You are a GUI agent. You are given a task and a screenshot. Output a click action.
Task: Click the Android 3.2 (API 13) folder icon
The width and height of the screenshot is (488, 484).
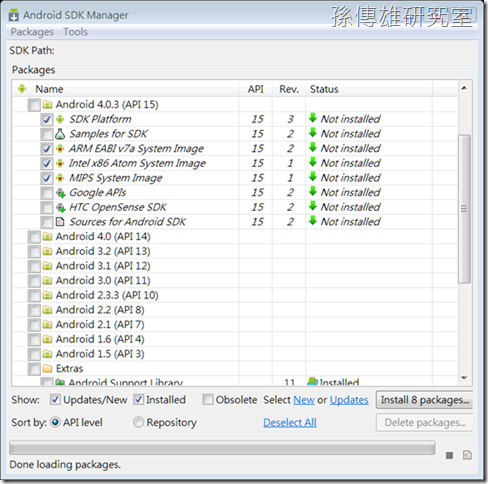point(47,251)
